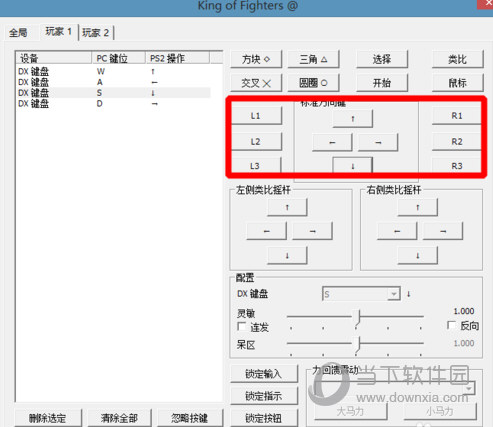Bind the L1 button
493x427 pixels.
coord(256,116)
